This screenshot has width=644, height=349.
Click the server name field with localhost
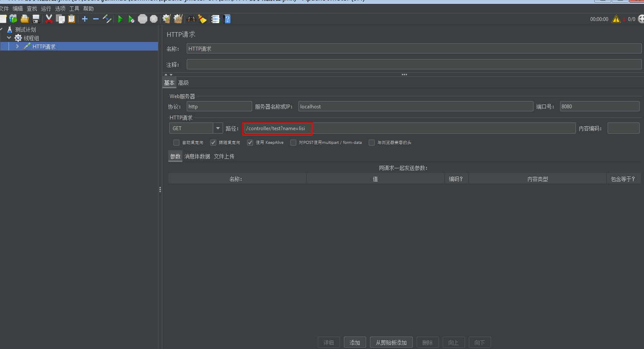pyautogui.click(x=416, y=106)
